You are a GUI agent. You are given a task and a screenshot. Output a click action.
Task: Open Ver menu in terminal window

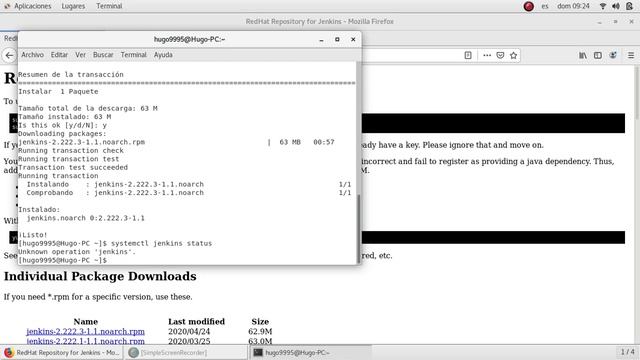[x=80, y=55]
